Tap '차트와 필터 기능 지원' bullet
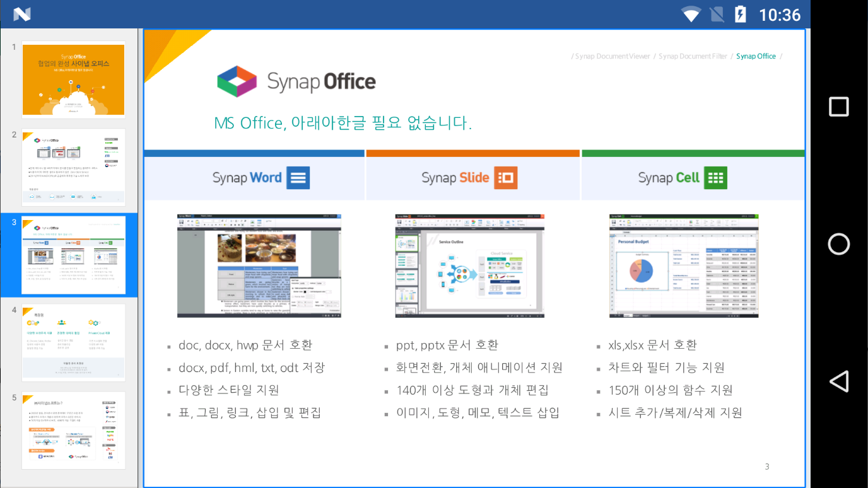Image resolution: width=868 pixels, height=488 pixels. coord(666,368)
